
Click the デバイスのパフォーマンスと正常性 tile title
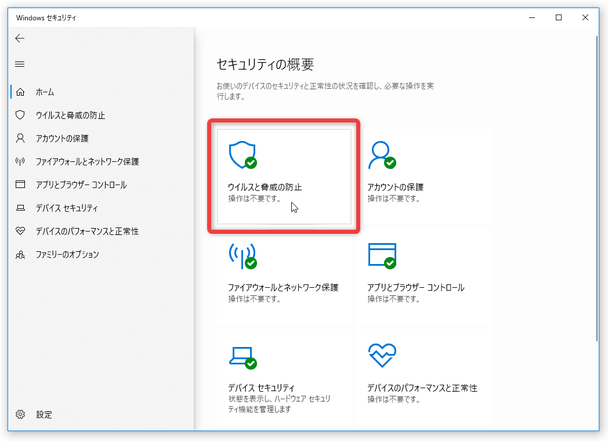[422, 388]
